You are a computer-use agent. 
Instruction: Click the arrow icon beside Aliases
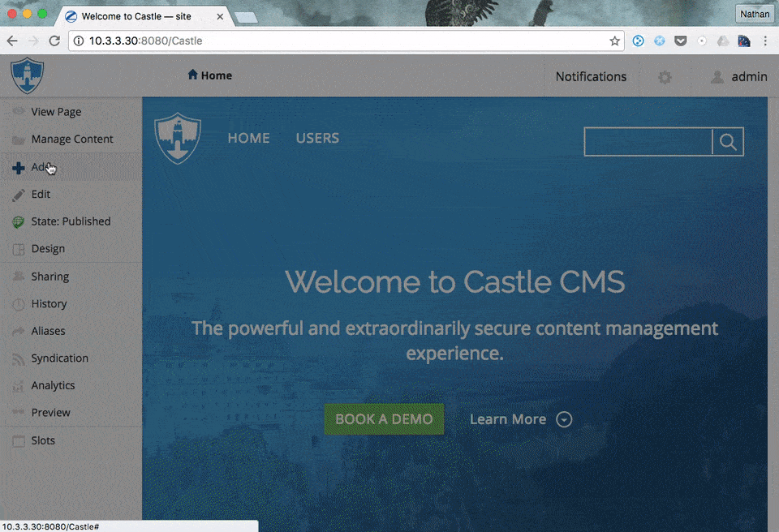pyautogui.click(x=19, y=331)
